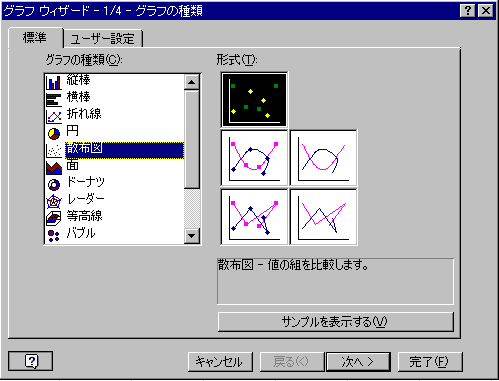This screenshot has width=499, height=381.
Task: Choose the バブル bubble chart type
Action: (72, 233)
